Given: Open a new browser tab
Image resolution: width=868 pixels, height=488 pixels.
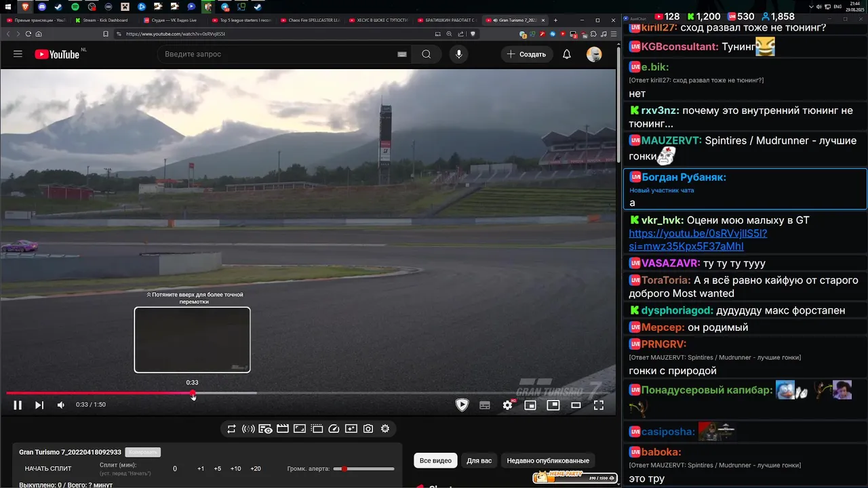Looking at the screenshot, I should [x=556, y=20].
